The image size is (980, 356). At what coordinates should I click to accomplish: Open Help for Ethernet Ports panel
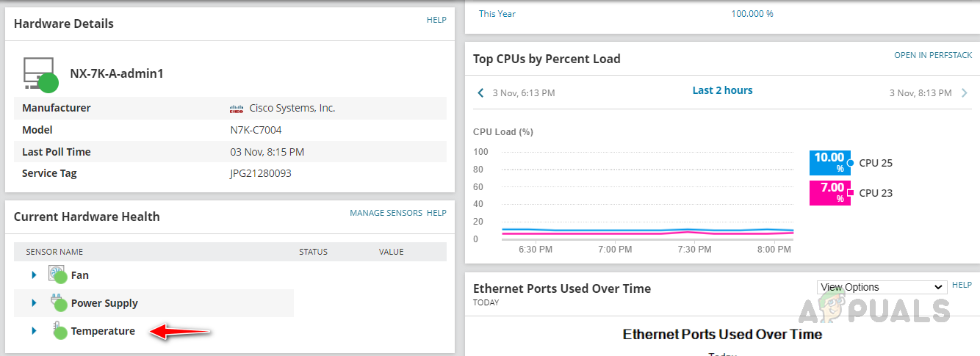tap(962, 285)
